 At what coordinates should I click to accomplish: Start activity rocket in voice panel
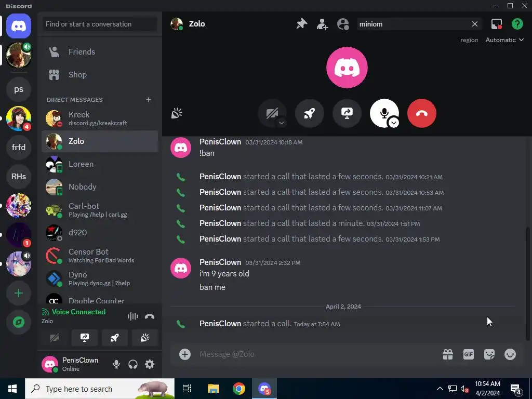point(115,338)
